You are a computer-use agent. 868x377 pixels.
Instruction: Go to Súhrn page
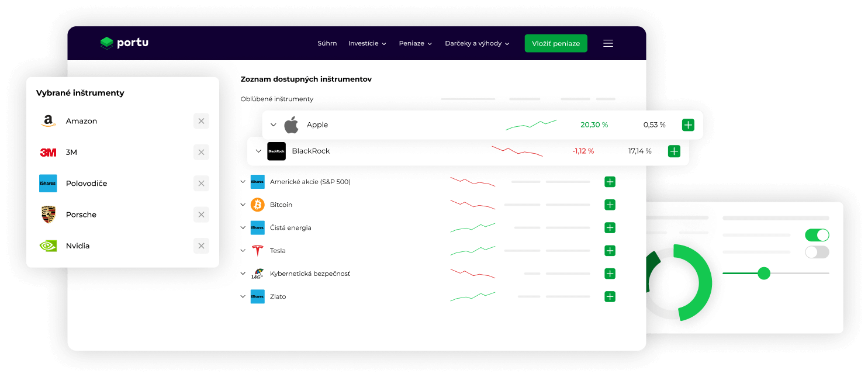[x=327, y=44]
